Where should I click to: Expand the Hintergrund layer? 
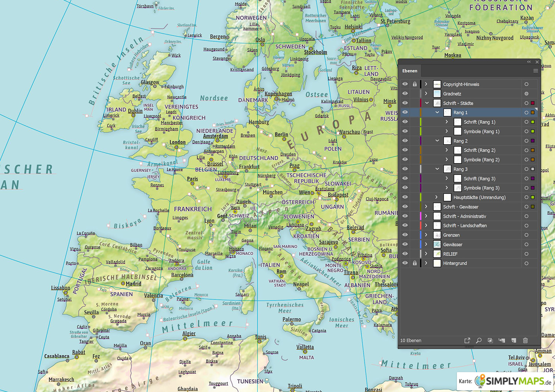point(426,263)
